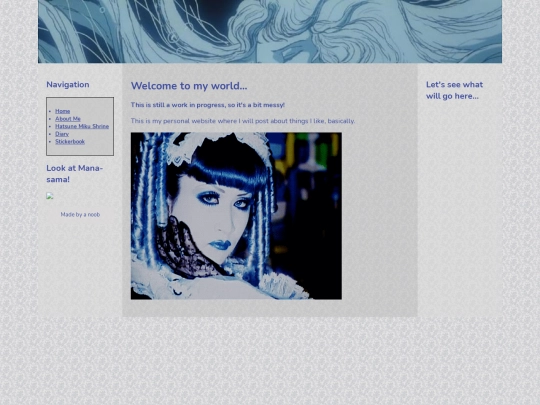
Task: Open the Home navigation link
Action: click(62, 111)
